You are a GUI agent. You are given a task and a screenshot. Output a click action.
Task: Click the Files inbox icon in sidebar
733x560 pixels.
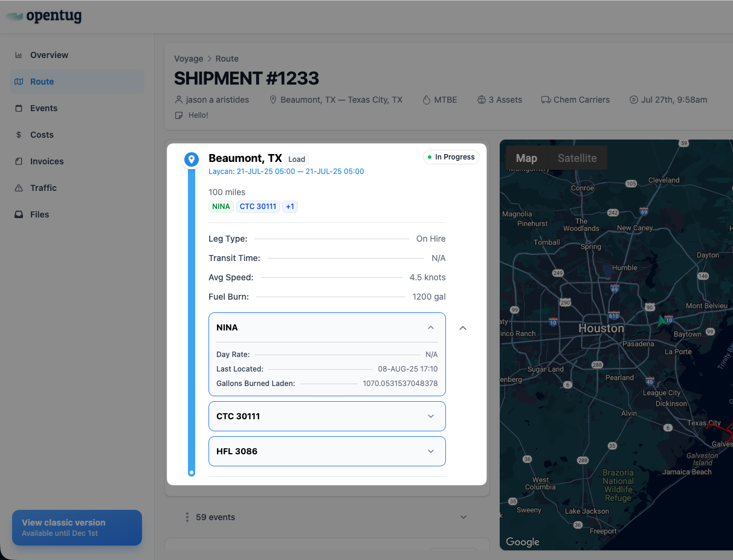click(19, 214)
